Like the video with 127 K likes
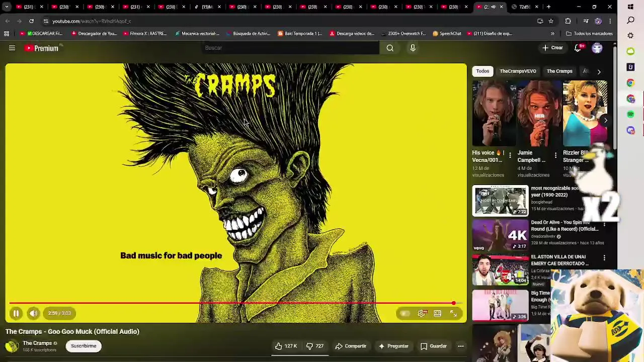Image resolution: width=644 pixels, height=362 pixels. (x=286, y=346)
